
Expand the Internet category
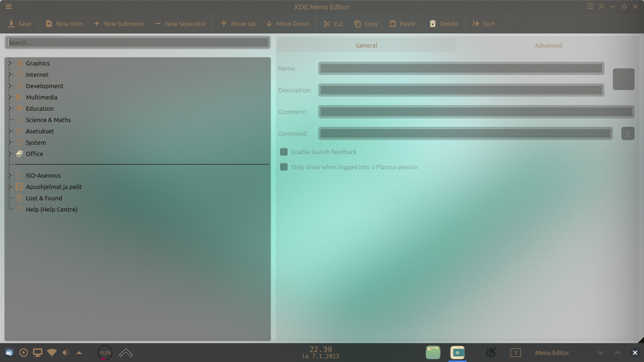click(x=10, y=74)
